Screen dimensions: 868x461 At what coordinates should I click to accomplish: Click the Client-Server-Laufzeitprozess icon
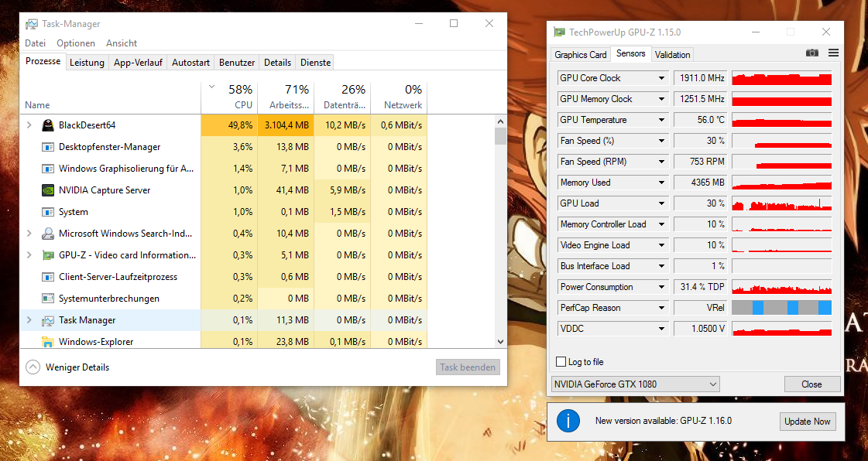coord(48,277)
